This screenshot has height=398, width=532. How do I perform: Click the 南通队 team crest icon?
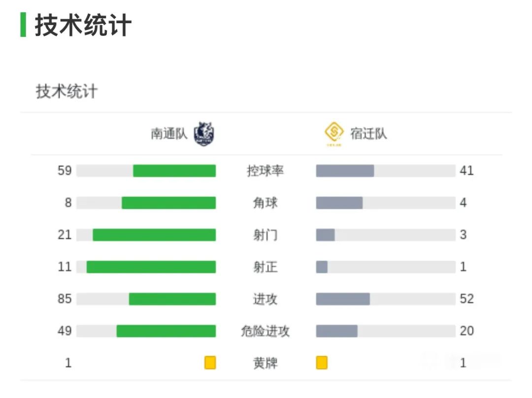203,133
